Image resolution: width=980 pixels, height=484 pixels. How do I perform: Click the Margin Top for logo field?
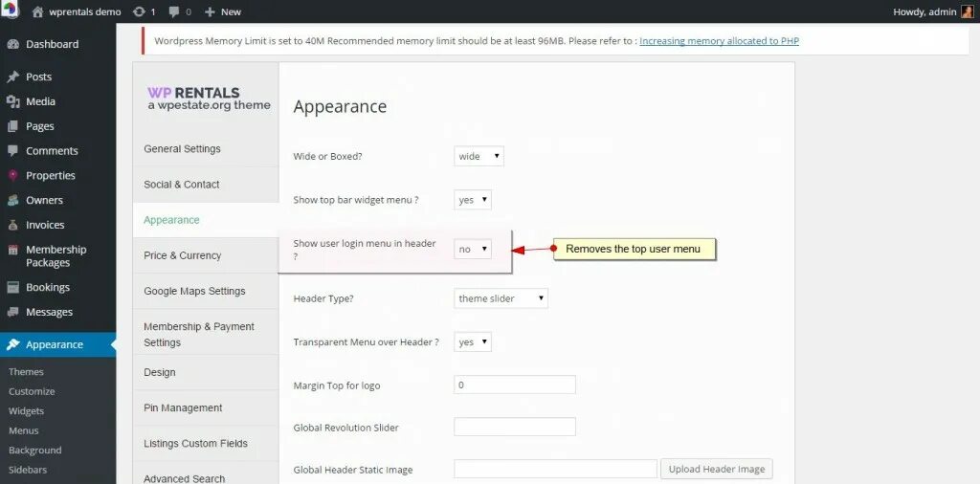pyautogui.click(x=514, y=385)
